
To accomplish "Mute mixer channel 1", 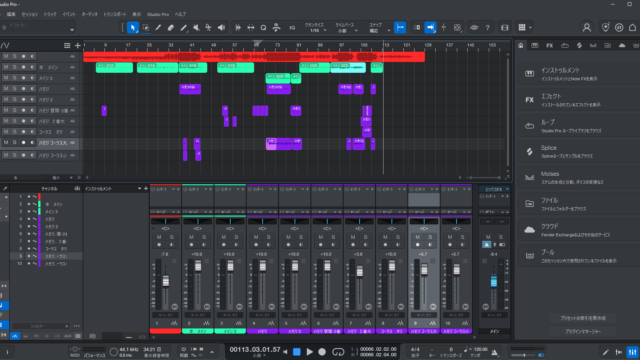I will (x=159, y=237).
